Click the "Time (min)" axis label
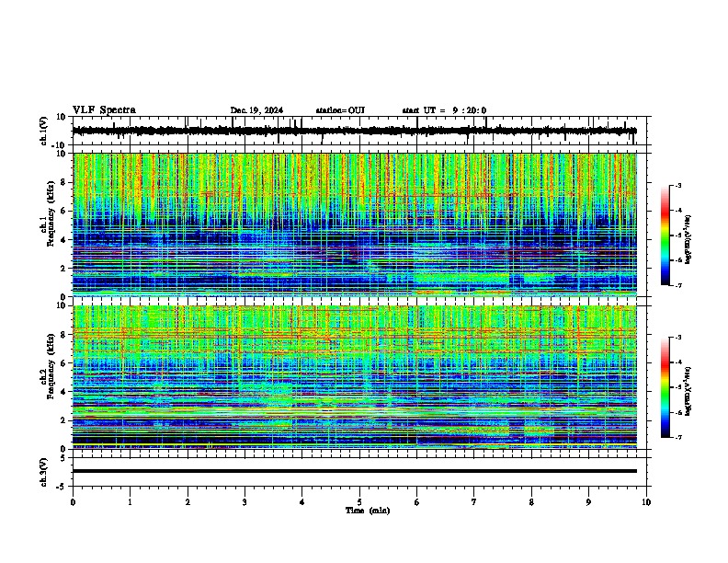Image resolution: width=728 pixels, height=563 pixels. pos(368,511)
